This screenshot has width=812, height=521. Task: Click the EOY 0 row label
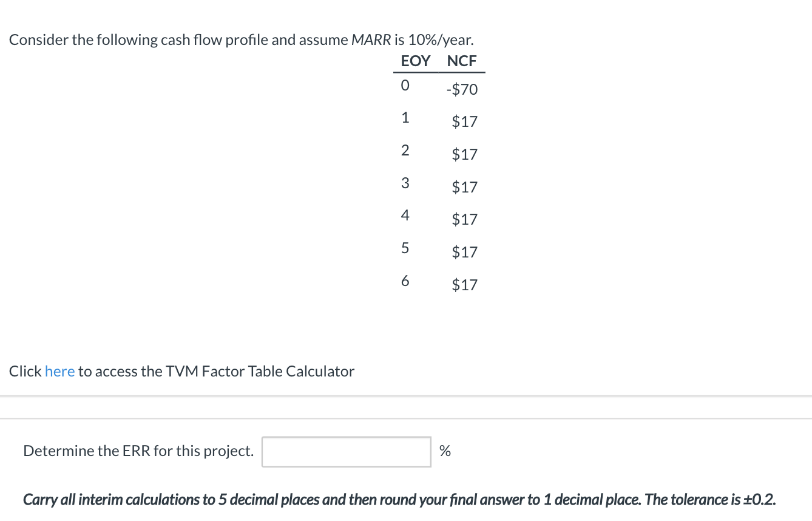tap(405, 86)
